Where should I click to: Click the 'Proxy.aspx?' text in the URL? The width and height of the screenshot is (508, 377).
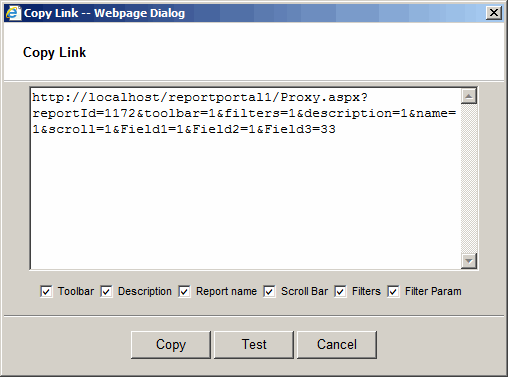tap(324, 97)
